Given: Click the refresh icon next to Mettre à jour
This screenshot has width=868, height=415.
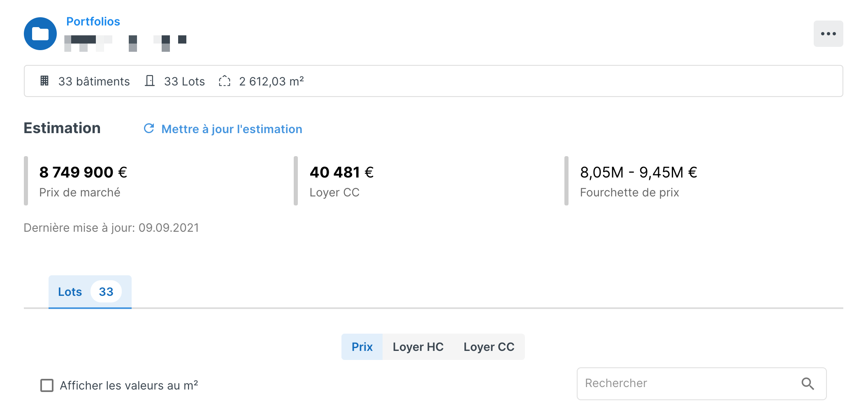Looking at the screenshot, I should pos(149,129).
